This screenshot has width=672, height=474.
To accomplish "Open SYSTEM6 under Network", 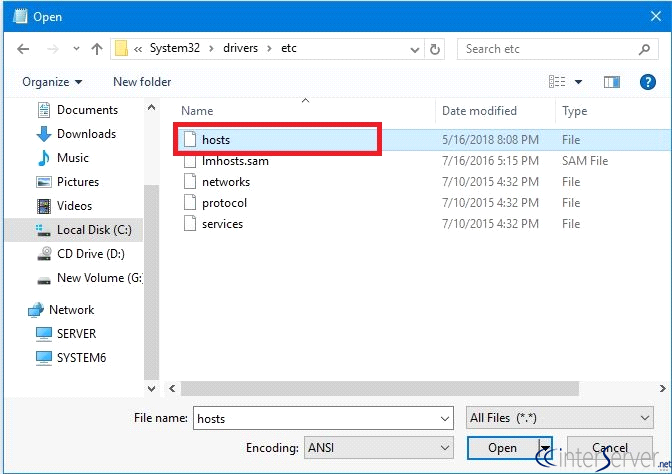I will pyautogui.click(x=81, y=358).
